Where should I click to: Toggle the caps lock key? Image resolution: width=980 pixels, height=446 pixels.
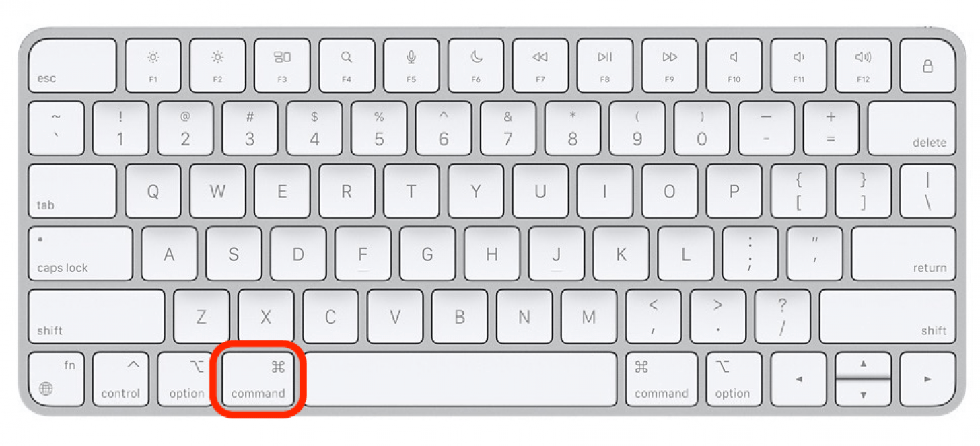click(80, 254)
